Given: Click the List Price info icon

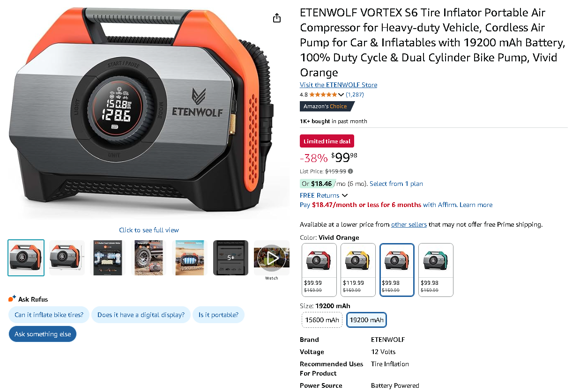Looking at the screenshot, I should (x=350, y=171).
